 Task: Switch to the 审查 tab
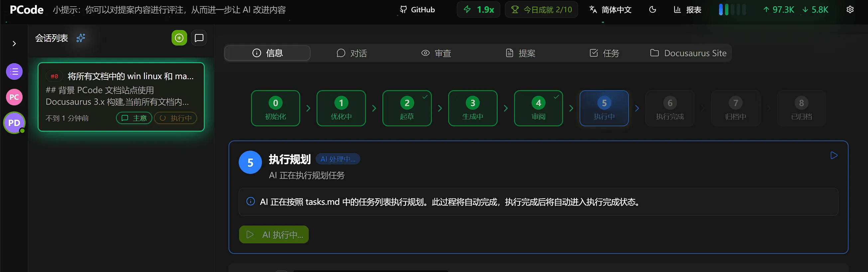pos(436,53)
